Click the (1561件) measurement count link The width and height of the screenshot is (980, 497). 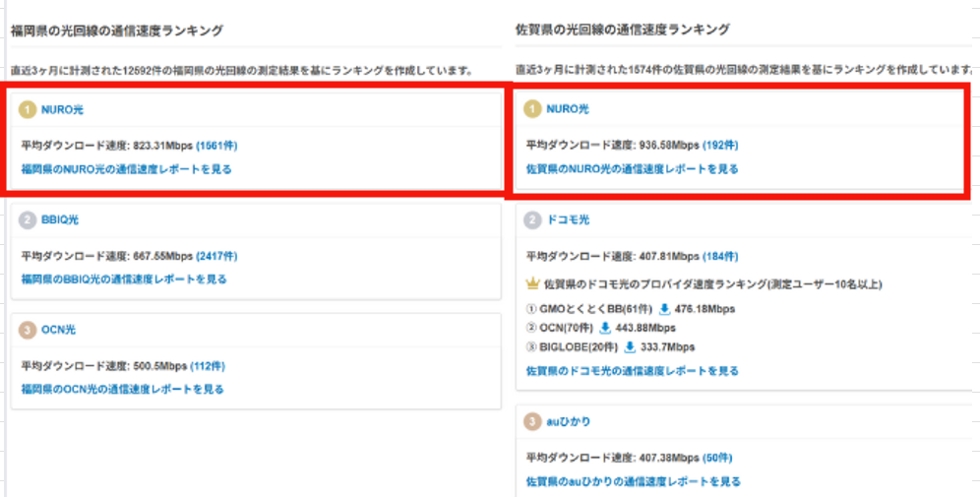[x=216, y=146]
